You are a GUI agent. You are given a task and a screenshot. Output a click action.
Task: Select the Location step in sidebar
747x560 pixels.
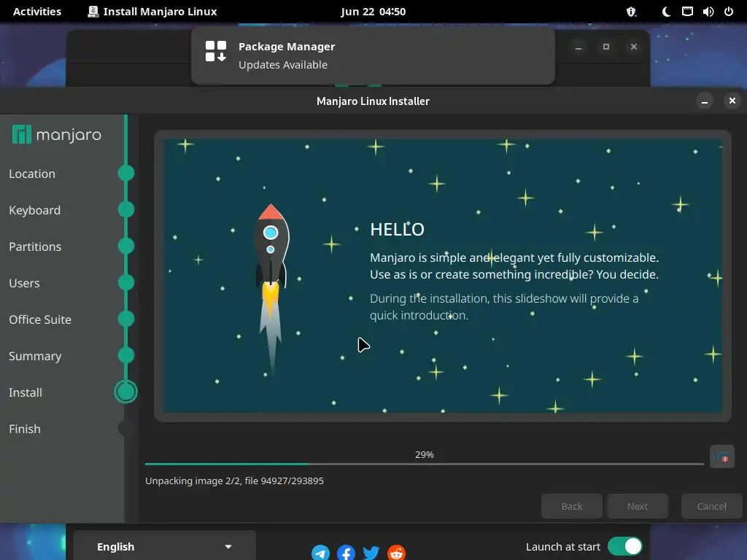32,174
